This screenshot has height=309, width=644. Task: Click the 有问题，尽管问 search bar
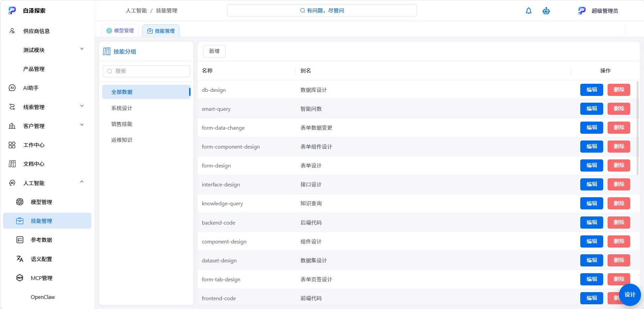322,10
